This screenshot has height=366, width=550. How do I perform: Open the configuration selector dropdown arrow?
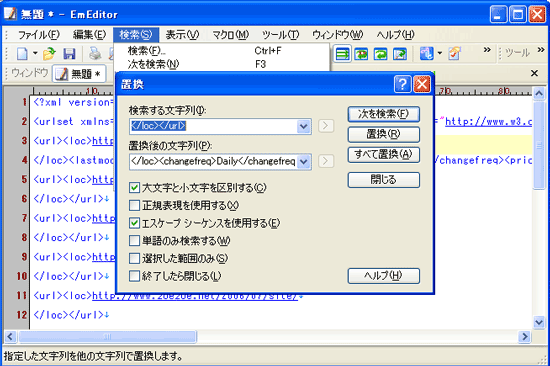pos(440,54)
